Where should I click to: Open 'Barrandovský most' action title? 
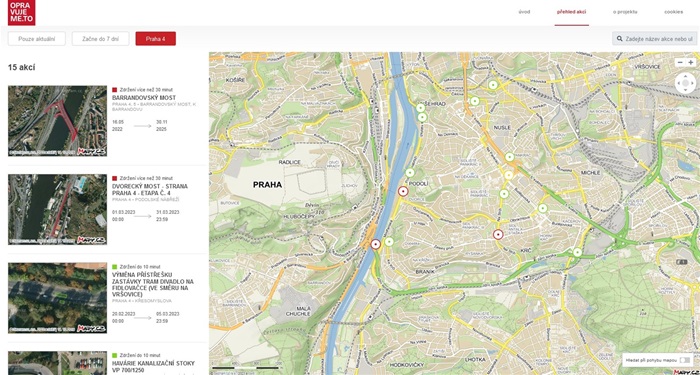(144, 98)
